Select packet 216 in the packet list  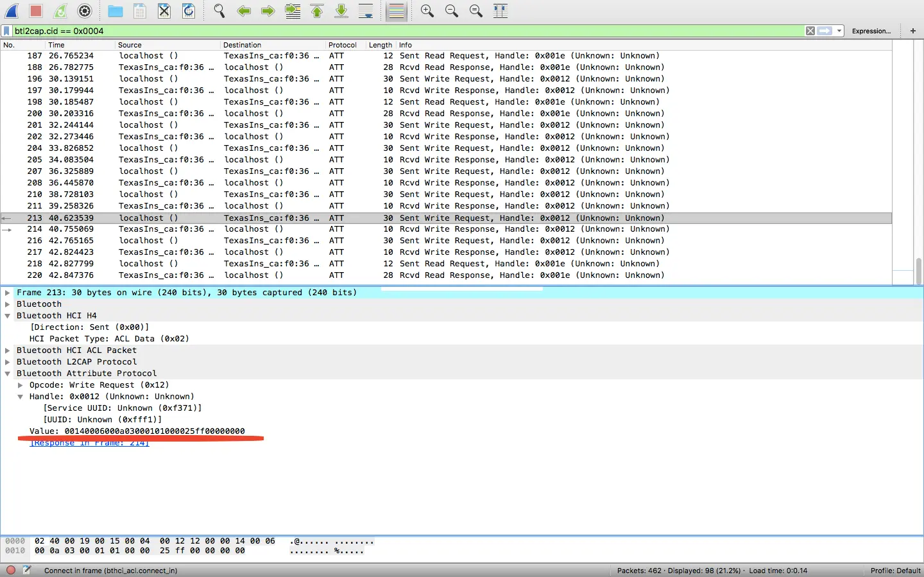pos(257,240)
